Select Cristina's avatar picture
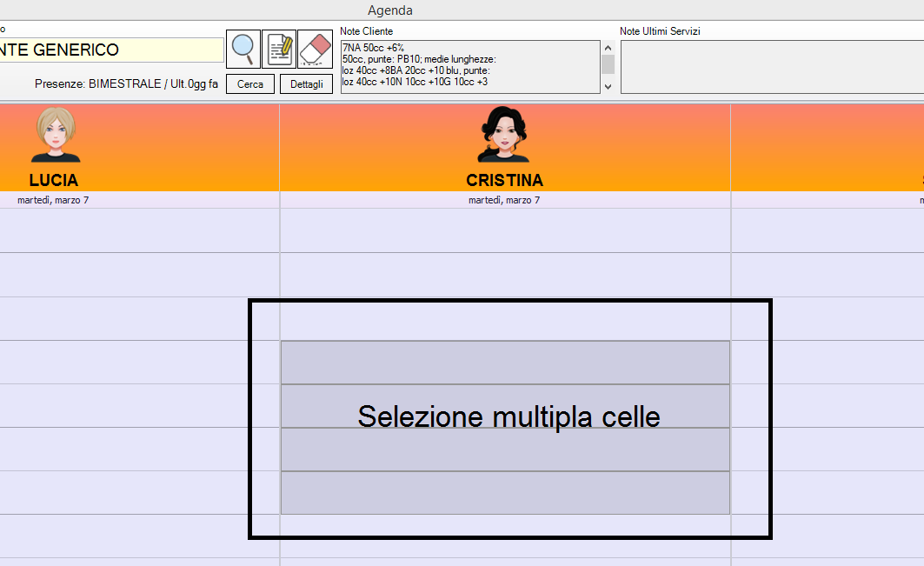Viewport: 924px width, 566px height. point(504,135)
